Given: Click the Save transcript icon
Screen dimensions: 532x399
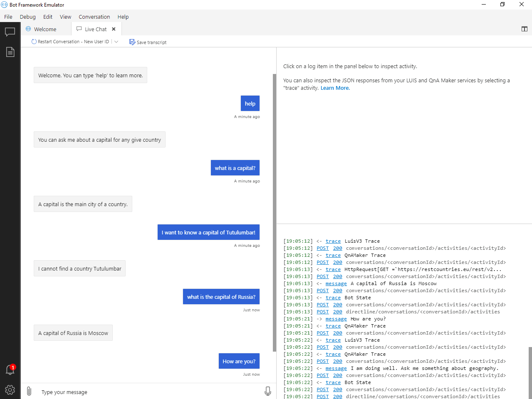Looking at the screenshot, I should pyautogui.click(x=132, y=42).
